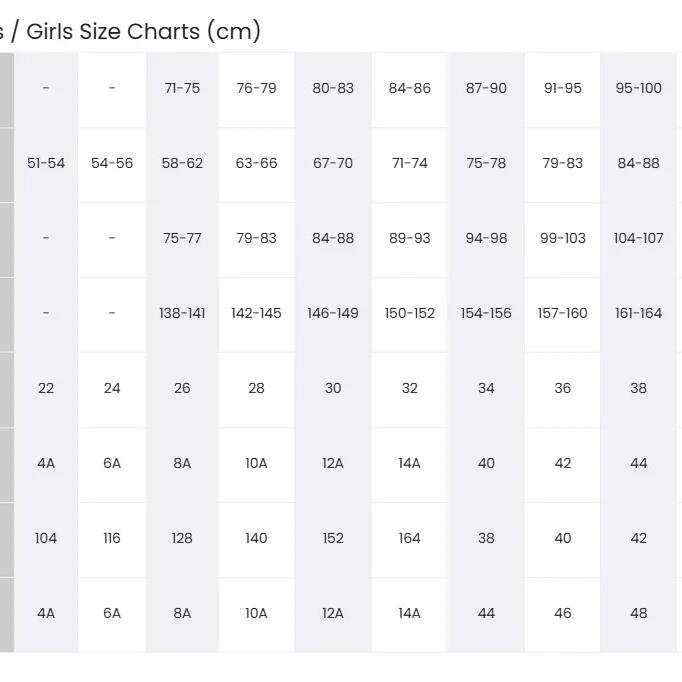The width and height of the screenshot is (682, 682).
Task: Select the 150-152 height cell
Action: point(410,315)
